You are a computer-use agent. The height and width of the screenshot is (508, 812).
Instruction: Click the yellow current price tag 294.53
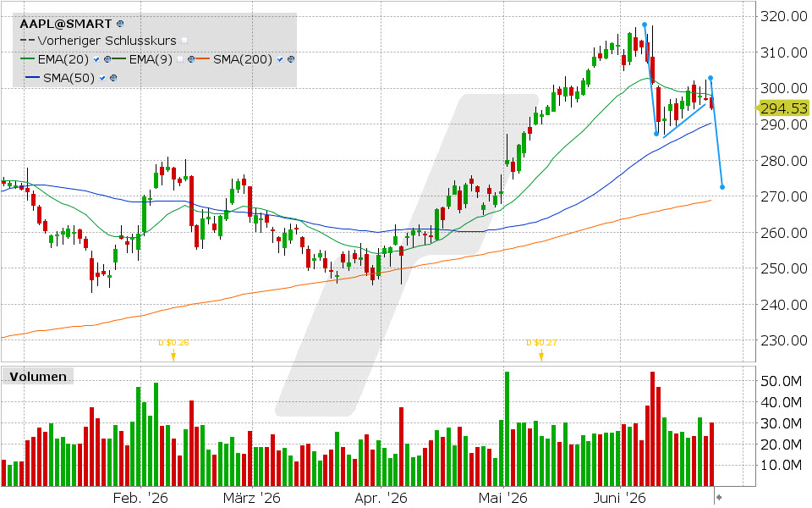tap(782, 108)
